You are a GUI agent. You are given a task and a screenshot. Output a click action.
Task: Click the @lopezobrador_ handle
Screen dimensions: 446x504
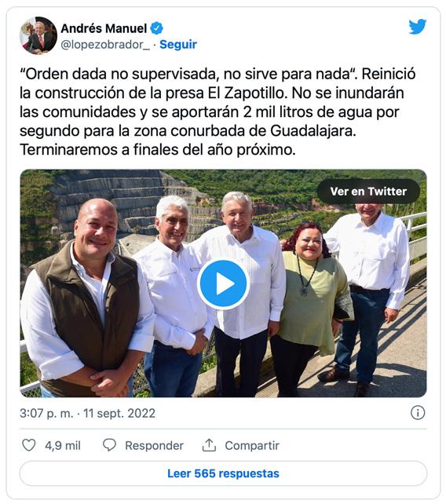105,45
